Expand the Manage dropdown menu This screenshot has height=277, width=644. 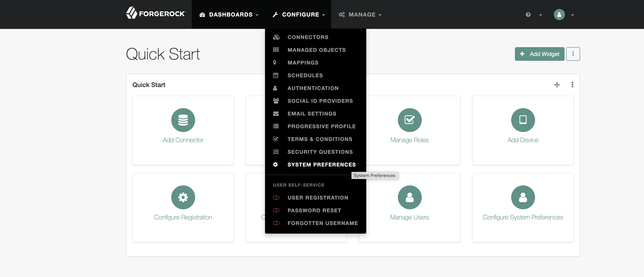[x=360, y=15]
